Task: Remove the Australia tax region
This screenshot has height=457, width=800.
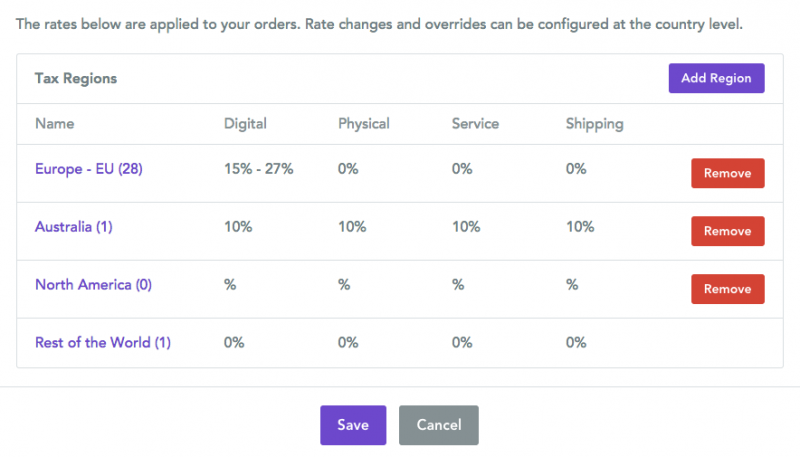Action: (727, 231)
